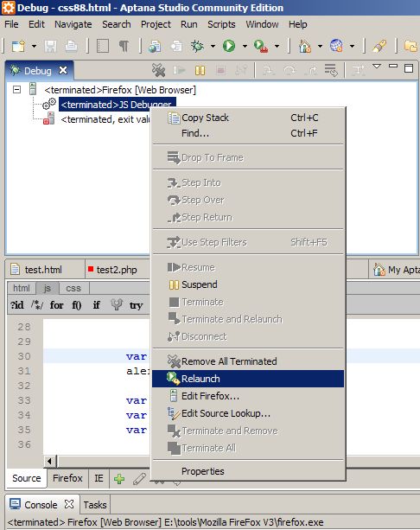This screenshot has height=530, width=420.
Task: Click the Suspend icon in the Debug view toolbar
Action: pos(200,70)
